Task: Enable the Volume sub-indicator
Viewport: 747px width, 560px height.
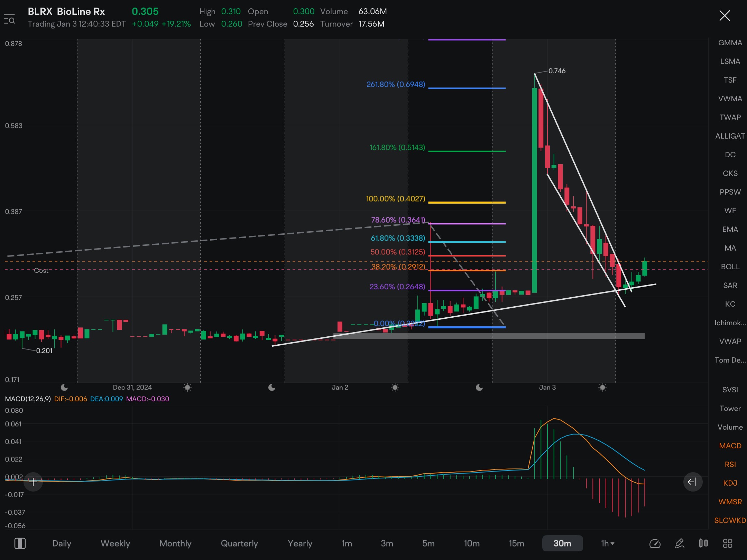Action: (x=730, y=427)
